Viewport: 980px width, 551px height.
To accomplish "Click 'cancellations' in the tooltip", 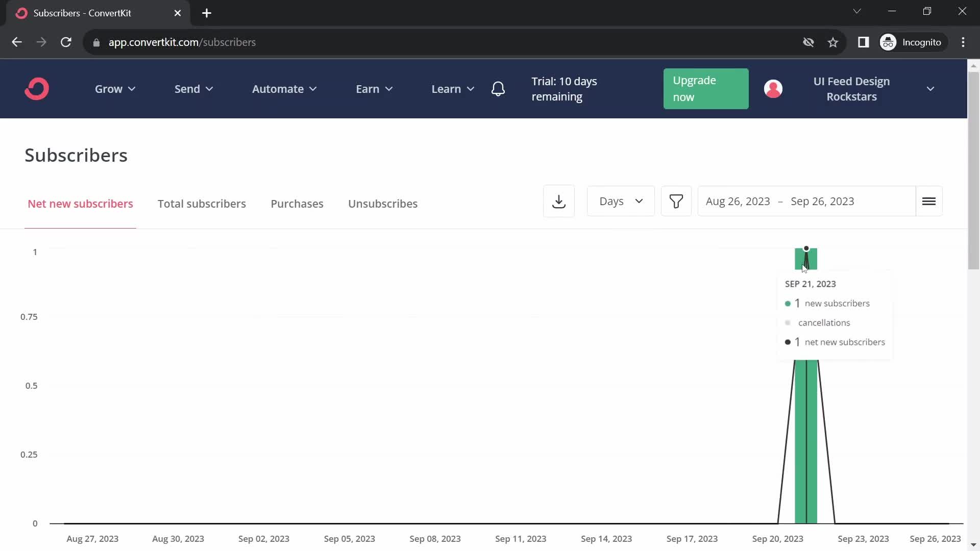I will coord(824,323).
